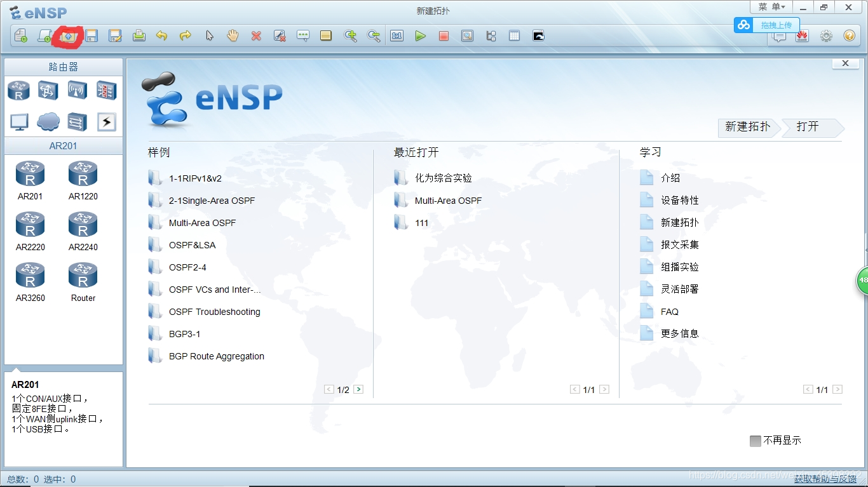Click the red X Delete icon

coord(256,36)
